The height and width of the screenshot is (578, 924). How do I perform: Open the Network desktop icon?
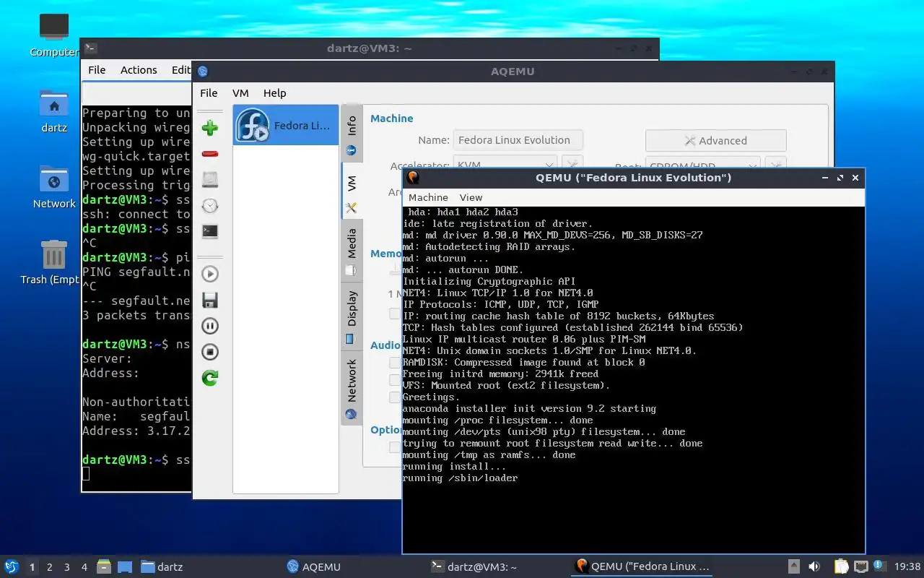click(x=54, y=187)
